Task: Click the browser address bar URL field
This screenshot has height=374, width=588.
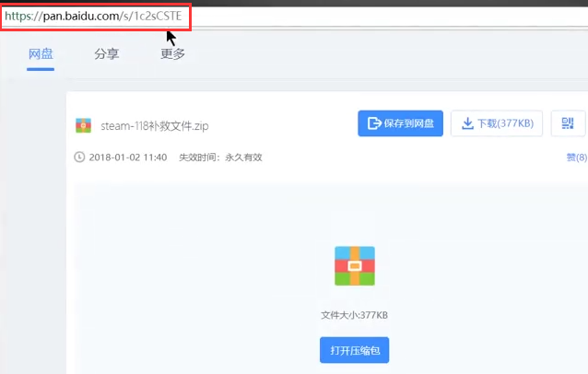Action: [294, 16]
